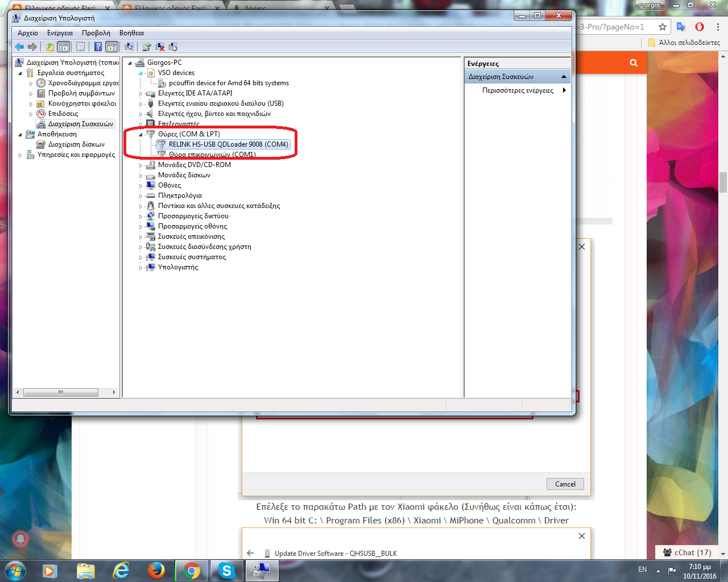728x582 pixels.
Task: Select Ελεγκτές ήχου, βίντεο και παιχνιδιών category
Action: coord(214,114)
